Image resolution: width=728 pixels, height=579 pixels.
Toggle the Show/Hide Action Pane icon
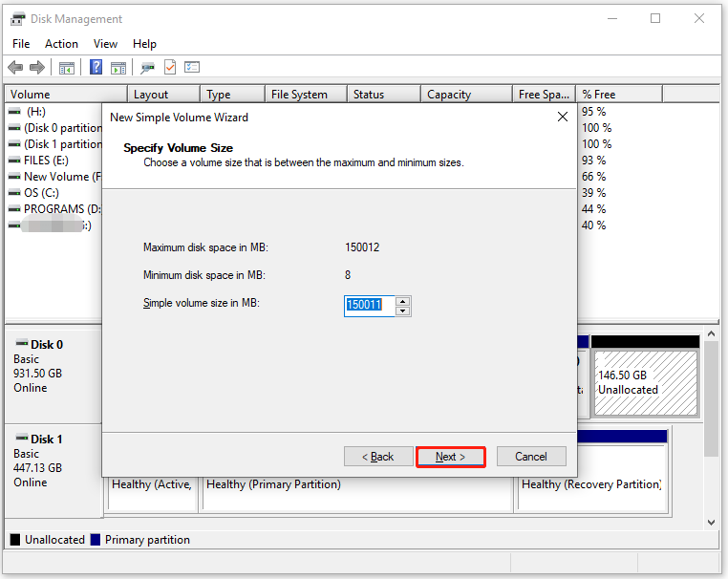coord(118,68)
